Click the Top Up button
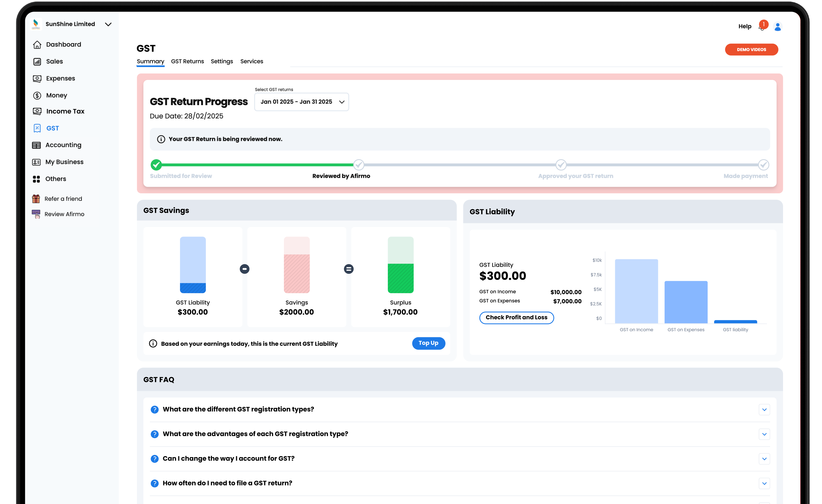 coord(428,343)
